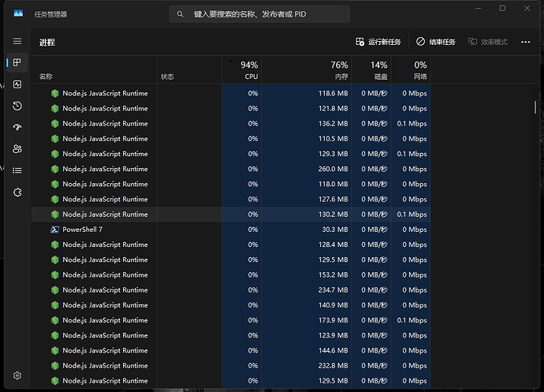Screen dimensions: 544x392
Task: Open the Users icon in sidebar
Action: click(17, 149)
